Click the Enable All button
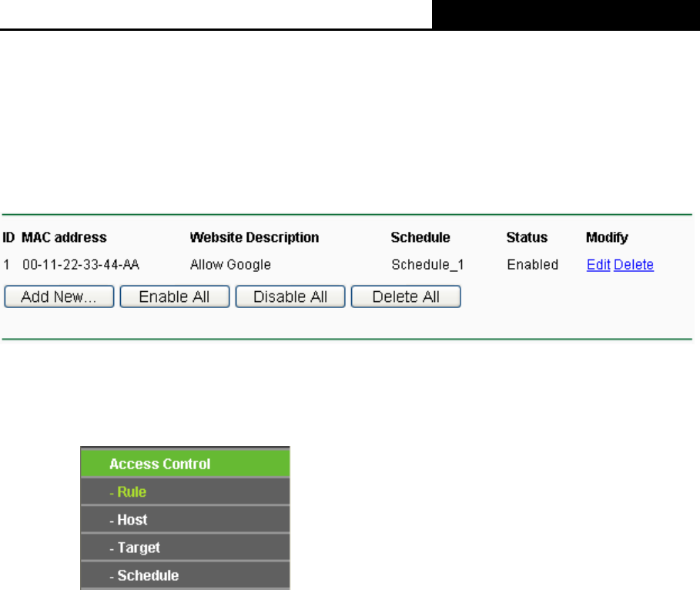Viewport: 700px width, 590px height. 175,297
